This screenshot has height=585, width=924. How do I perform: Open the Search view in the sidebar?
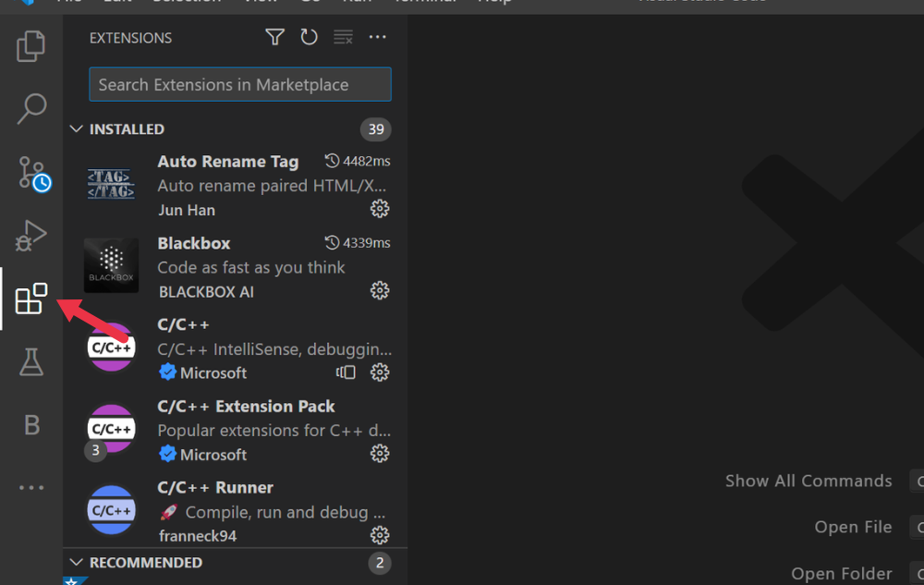31,109
